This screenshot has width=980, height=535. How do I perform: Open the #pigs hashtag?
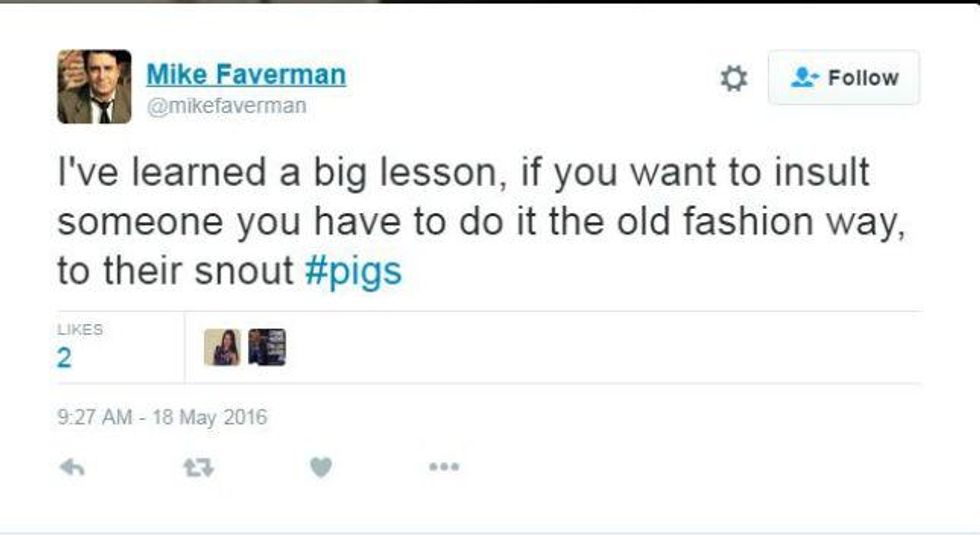point(353,271)
